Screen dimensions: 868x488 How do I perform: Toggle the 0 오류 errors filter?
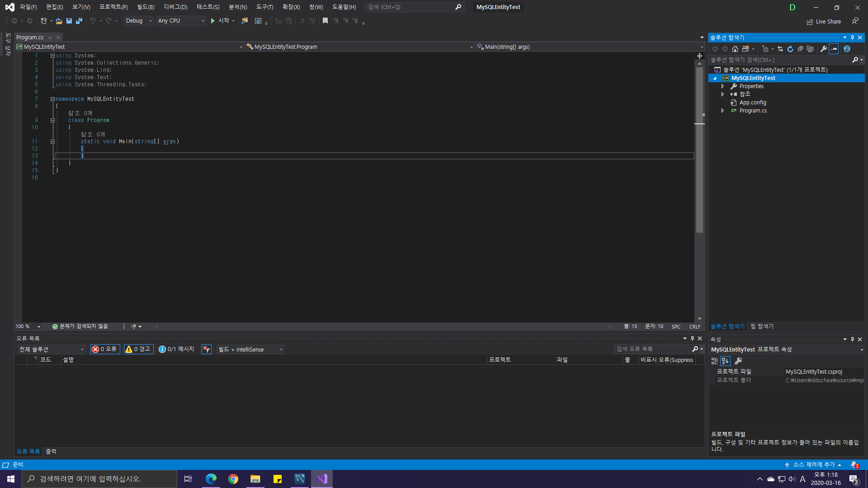pos(105,349)
